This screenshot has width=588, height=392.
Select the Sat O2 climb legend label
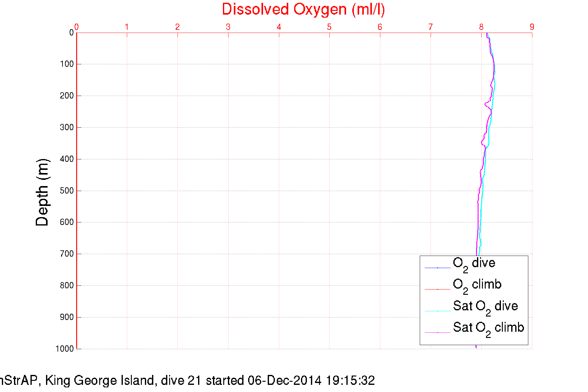point(488,328)
